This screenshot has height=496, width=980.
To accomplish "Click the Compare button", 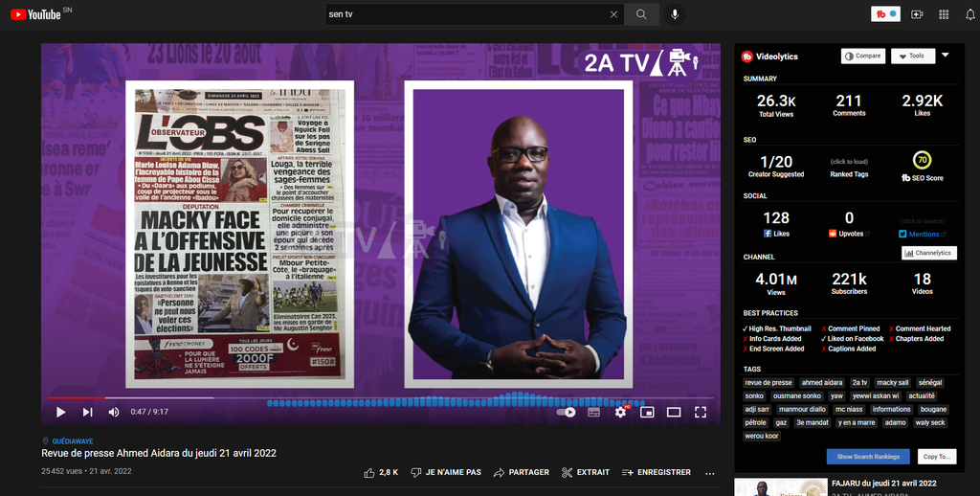I will [x=862, y=56].
